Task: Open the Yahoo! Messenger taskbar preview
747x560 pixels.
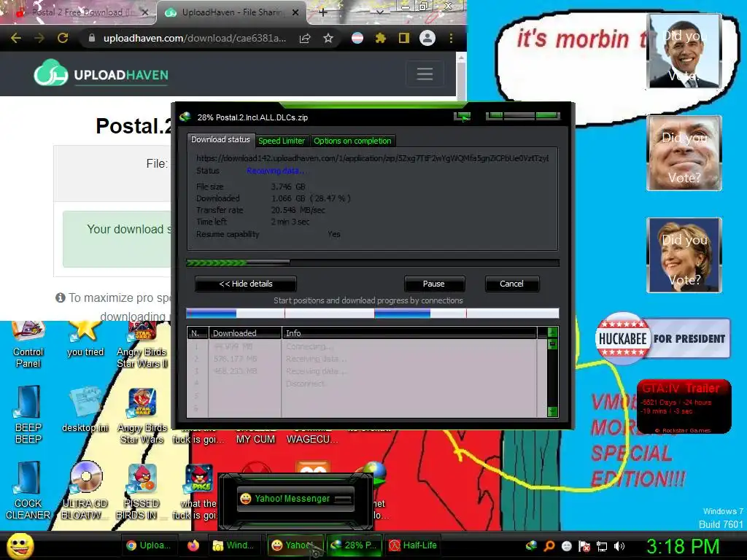Action: click(x=295, y=499)
